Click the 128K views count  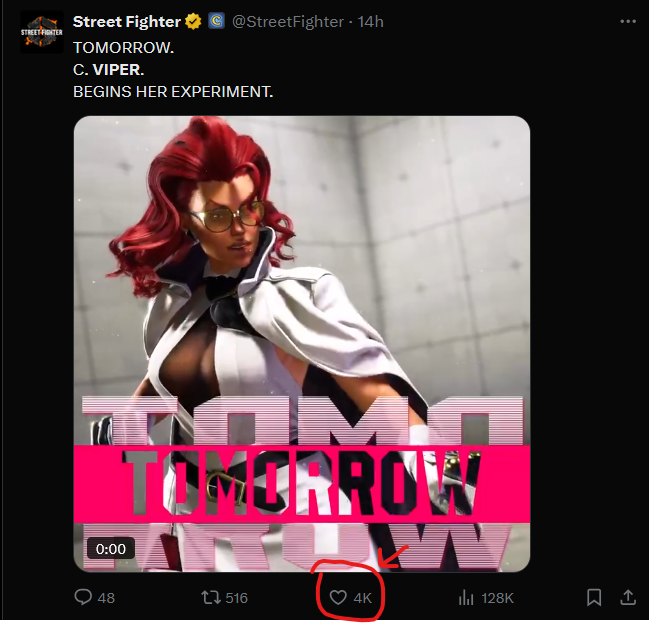tap(498, 598)
